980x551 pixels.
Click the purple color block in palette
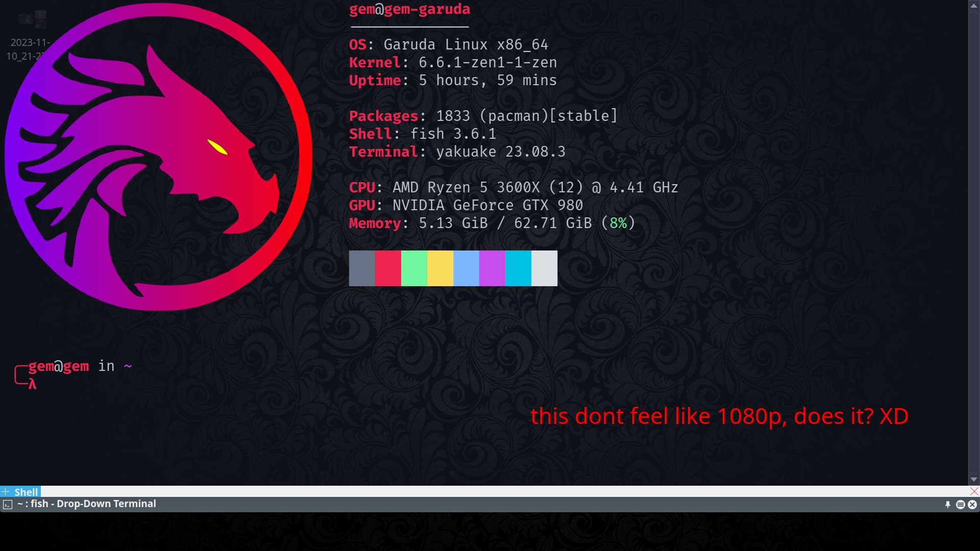click(492, 268)
